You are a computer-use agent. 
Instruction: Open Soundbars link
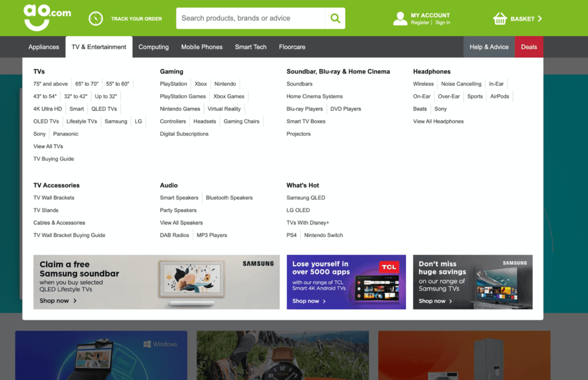tap(299, 84)
